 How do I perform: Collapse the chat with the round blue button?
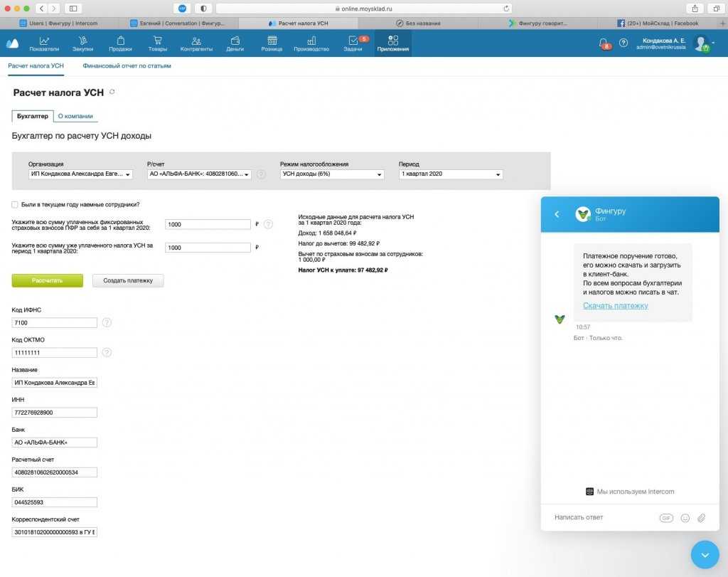[705, 554]
